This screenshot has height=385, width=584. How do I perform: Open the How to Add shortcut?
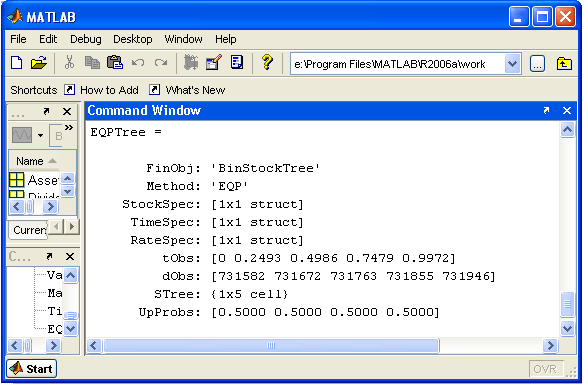[x=102, y=90]
